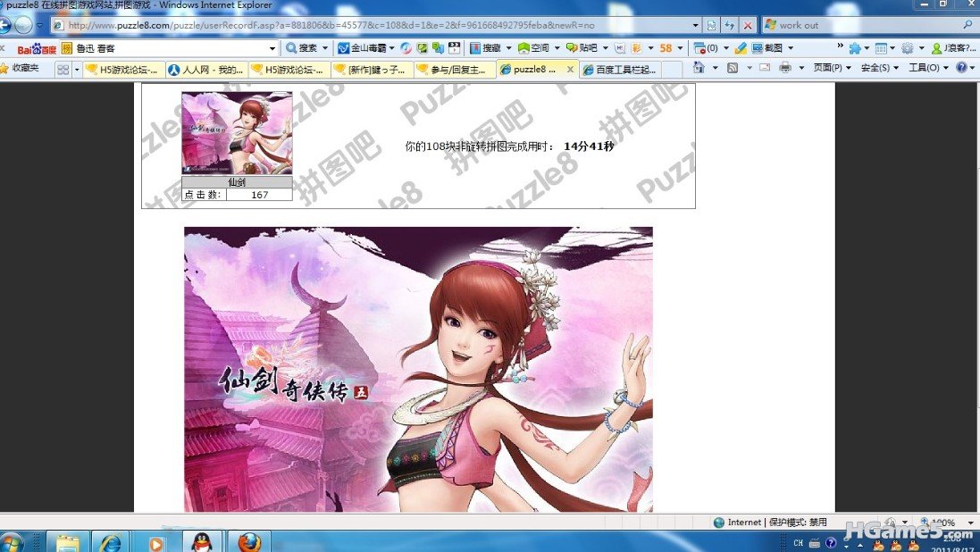Open the 安全(S) menu
Image resolution: width=980 pixels, height=552 pixels.
pos(880,68)
